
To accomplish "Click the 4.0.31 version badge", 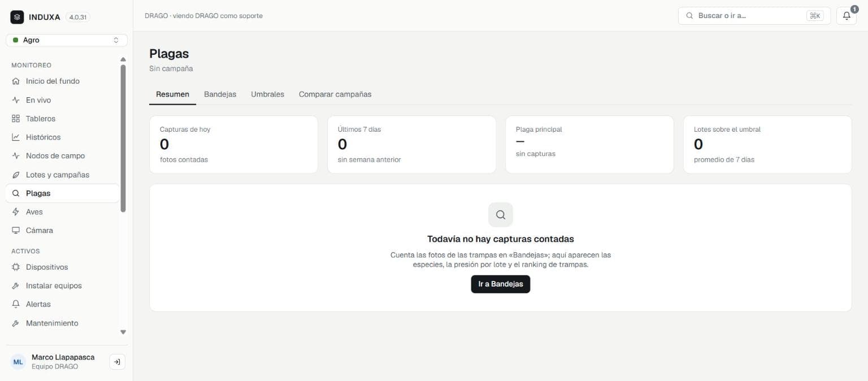I will coord(78,17).
